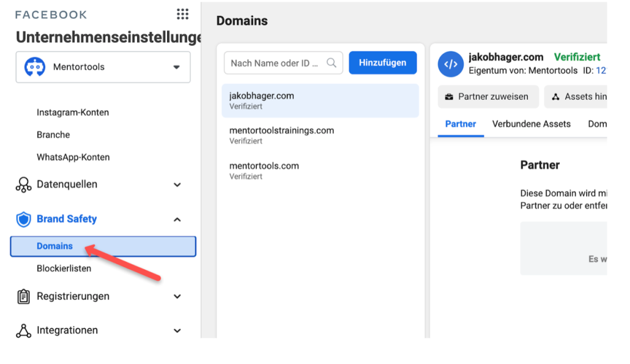
Task: Click the Registrierungen clipboard icon
Action: tap(23, 297)
